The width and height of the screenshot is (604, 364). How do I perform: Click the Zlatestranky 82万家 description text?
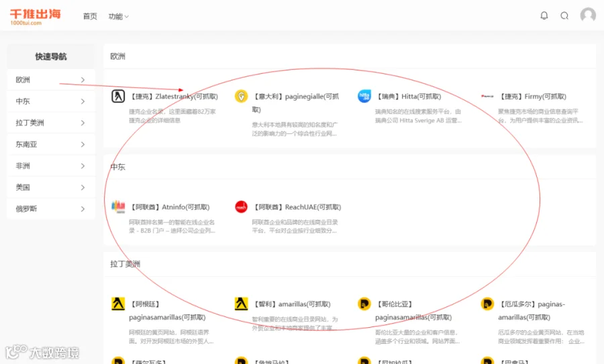[172, 116]
